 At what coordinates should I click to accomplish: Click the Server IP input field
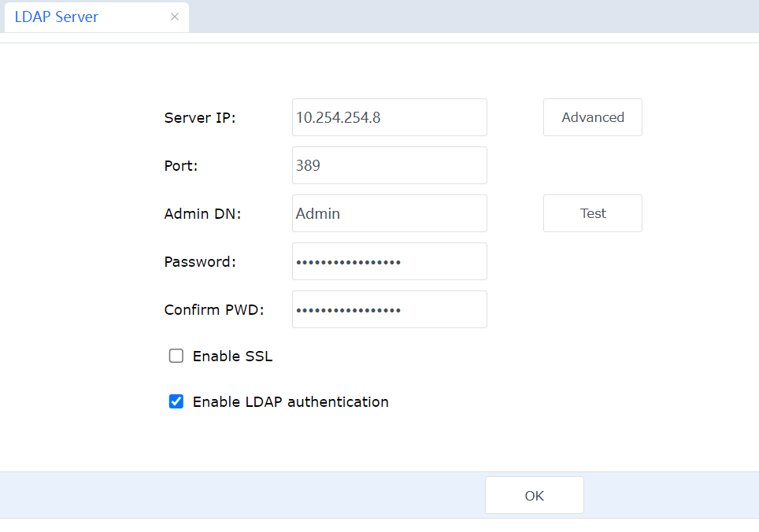point(389,117)
